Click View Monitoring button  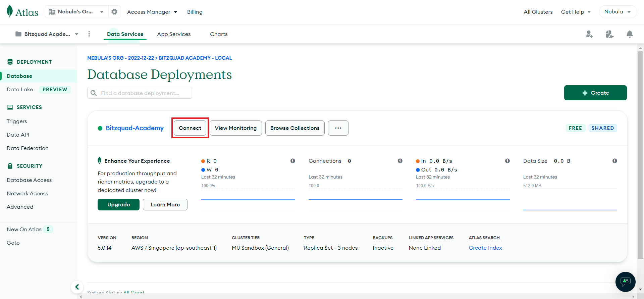point(235,128)
